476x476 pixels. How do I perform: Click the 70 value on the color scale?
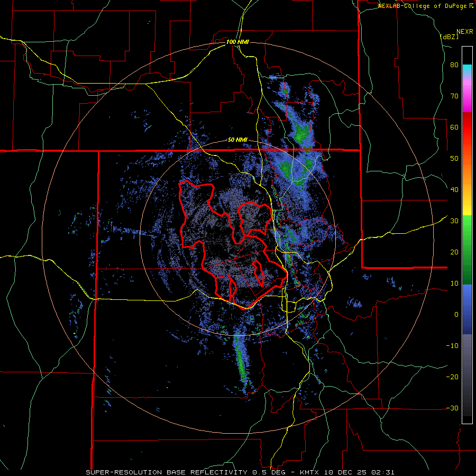(454, 96)
